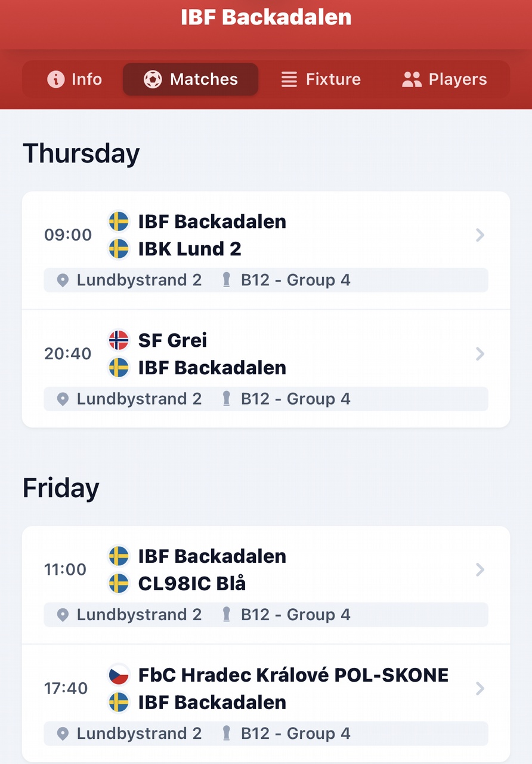
Task: Click the Czech flag beside FbC Hradec Králové
Action: pyautogui.click(x=119, y=675)
